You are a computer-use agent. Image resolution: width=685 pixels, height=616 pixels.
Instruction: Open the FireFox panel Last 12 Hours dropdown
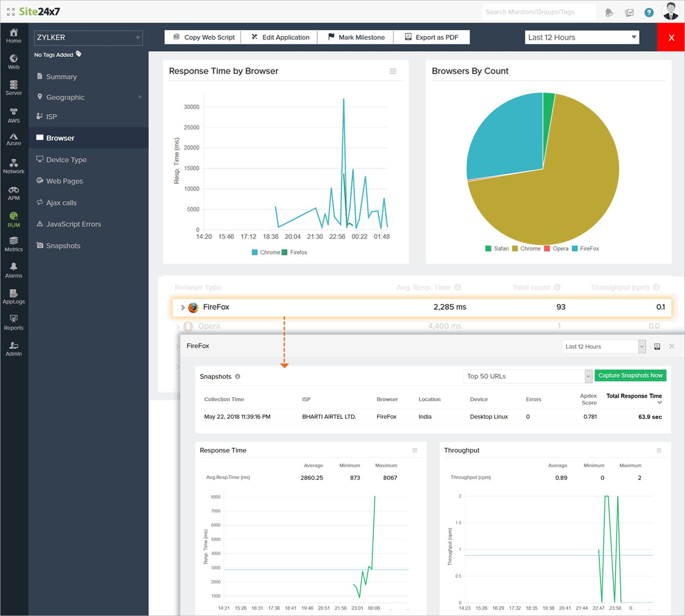604,346
